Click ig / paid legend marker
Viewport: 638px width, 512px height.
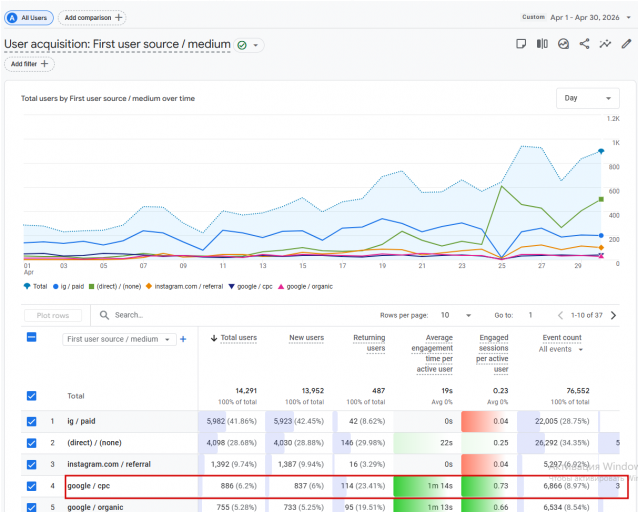tap(56, 287)
